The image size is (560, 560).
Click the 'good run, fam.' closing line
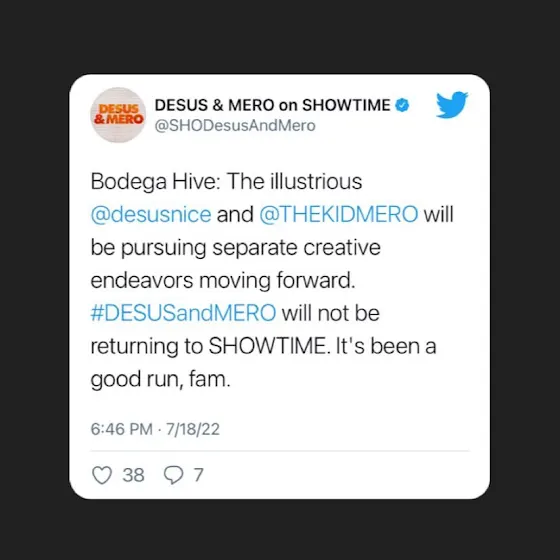pos(161,379)
